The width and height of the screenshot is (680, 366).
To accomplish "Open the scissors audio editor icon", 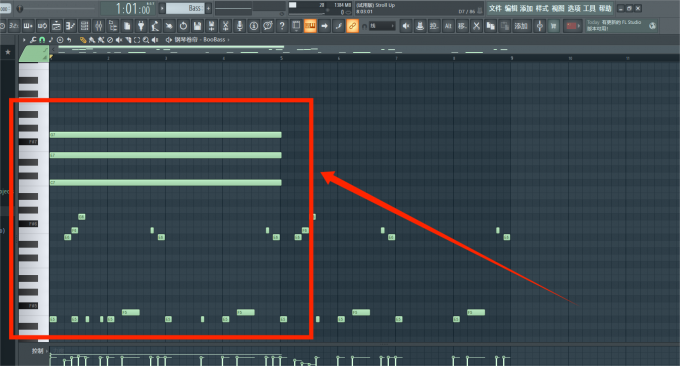I will [x=225, y=26].
